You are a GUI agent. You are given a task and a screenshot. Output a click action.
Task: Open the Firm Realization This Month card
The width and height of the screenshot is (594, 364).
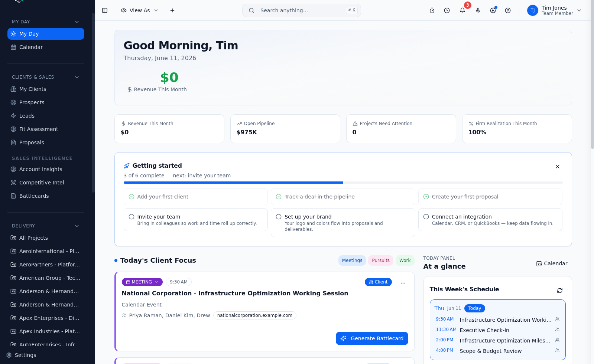coord(517,129)
